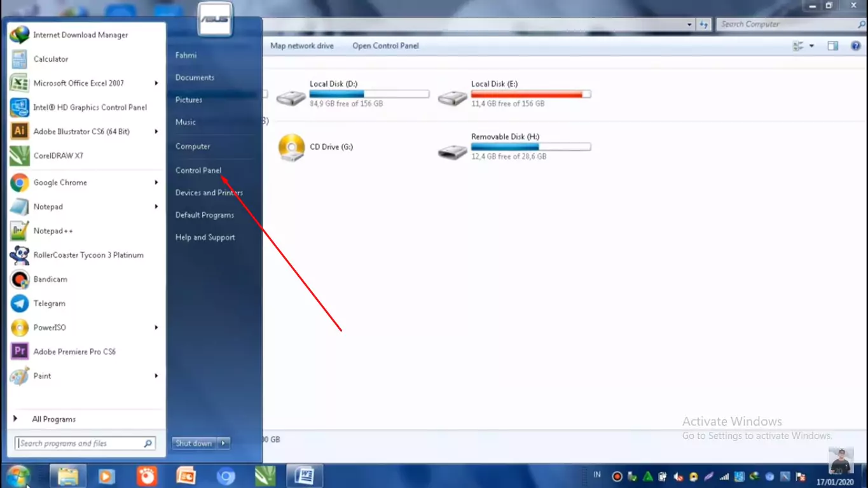Open the Shut down options arrow
The image size is (868, 488).
pyautogui.click(x=224, y=443)
